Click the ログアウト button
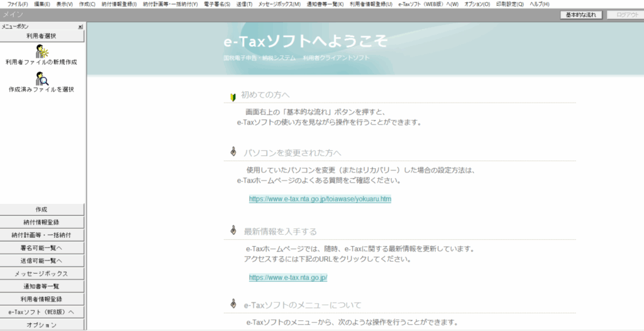 coord(627,15)
